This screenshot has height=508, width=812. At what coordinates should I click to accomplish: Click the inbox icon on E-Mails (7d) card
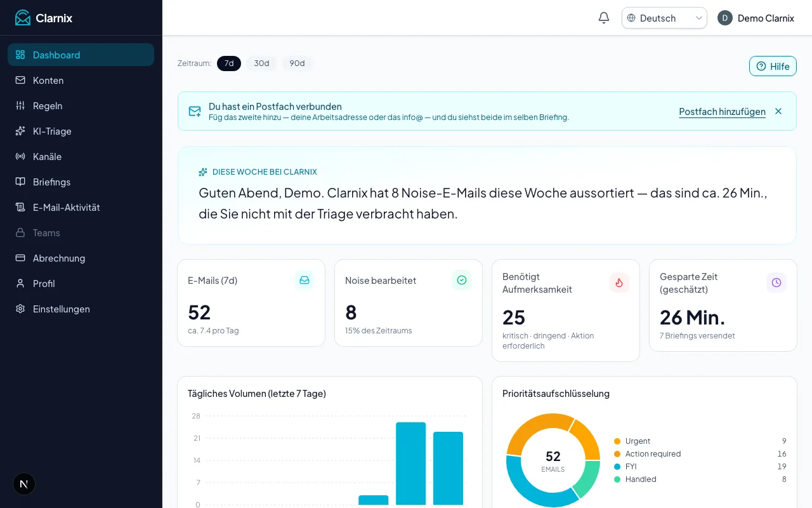click(x=304, y=280)
